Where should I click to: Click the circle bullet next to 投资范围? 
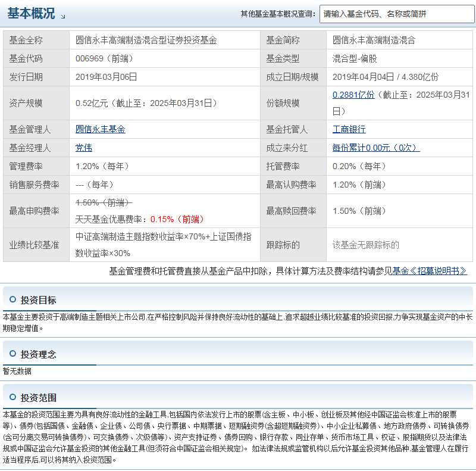[x=12, y=397]
